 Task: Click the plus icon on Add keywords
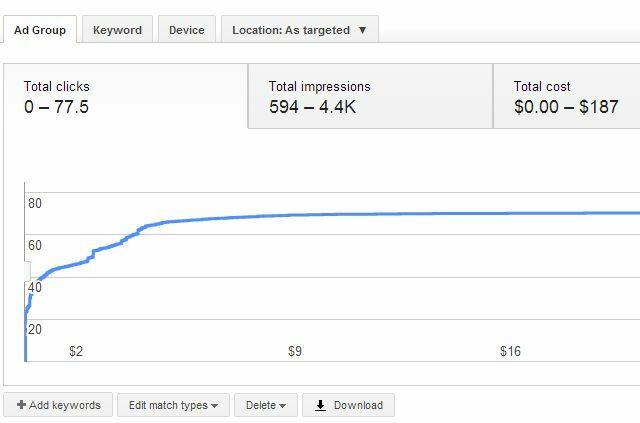pos(21,405)
